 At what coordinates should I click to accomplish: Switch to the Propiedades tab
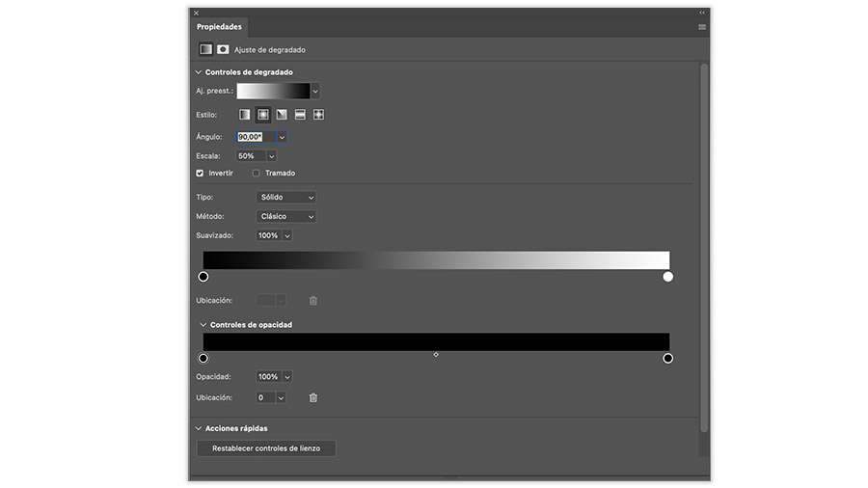coord(219,27)
